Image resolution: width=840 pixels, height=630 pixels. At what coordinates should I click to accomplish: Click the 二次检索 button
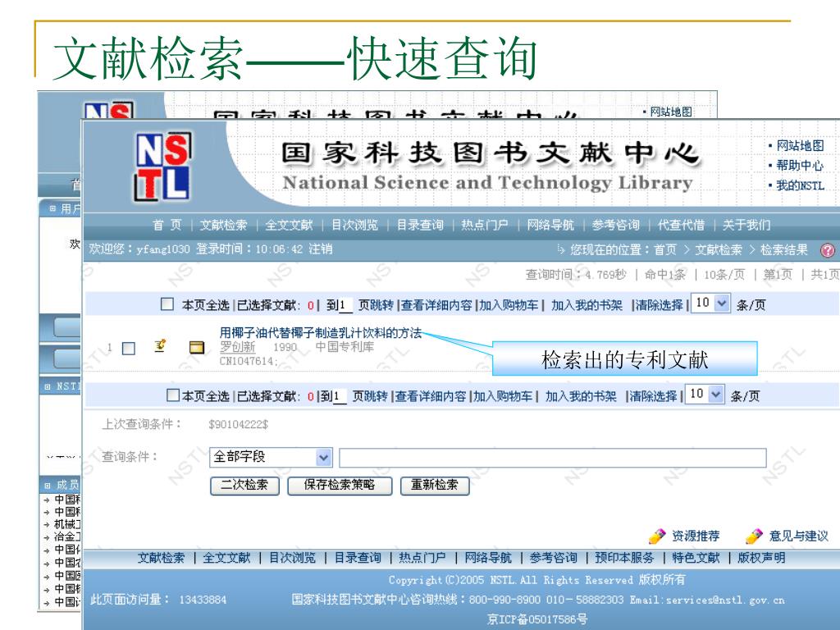tap(244, 486)
